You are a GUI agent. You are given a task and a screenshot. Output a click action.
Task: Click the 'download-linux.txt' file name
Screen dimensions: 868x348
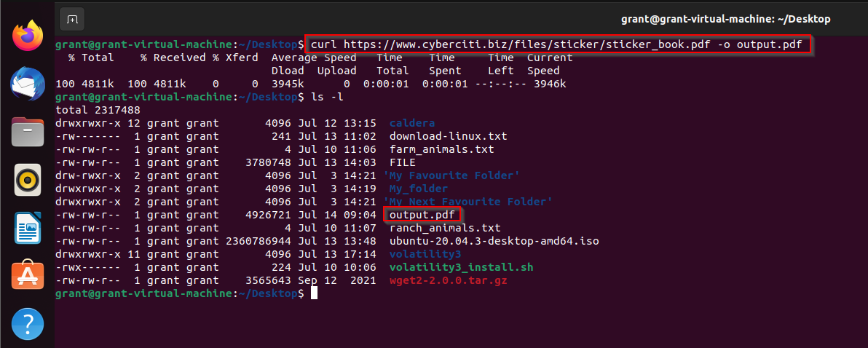pos(448,136)
